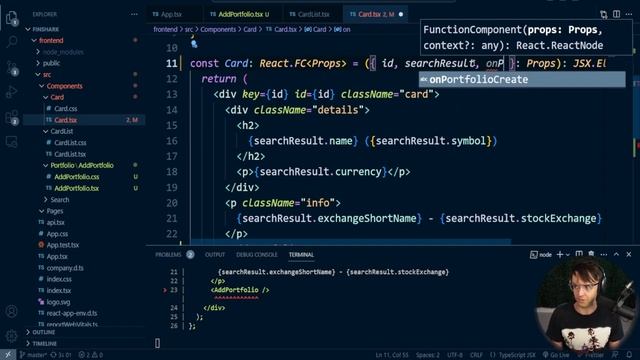Open the Explorer view in activity bar
The width and height of the screenshot is (640, 360).
click(11, 18)
